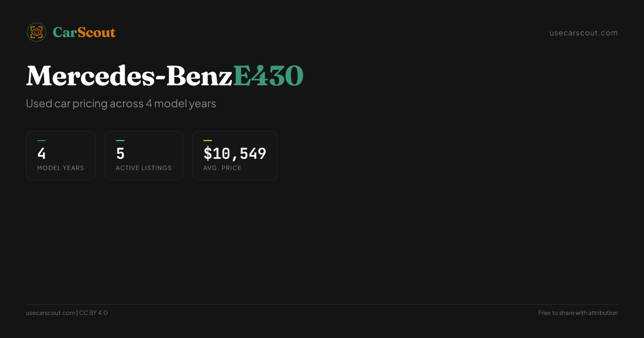Click the footer divider line
Screen dimensions: 644x338
click(322, 305)
